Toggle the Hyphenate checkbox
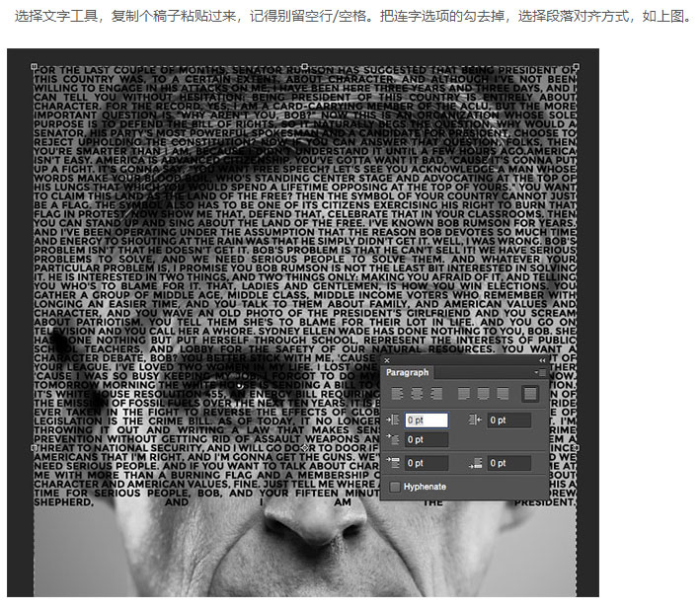The height and width of the screenshot is (611, 700). pos(396,487)
